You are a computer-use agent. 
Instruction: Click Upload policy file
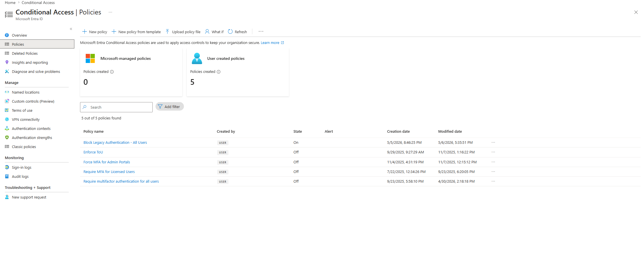183,32
